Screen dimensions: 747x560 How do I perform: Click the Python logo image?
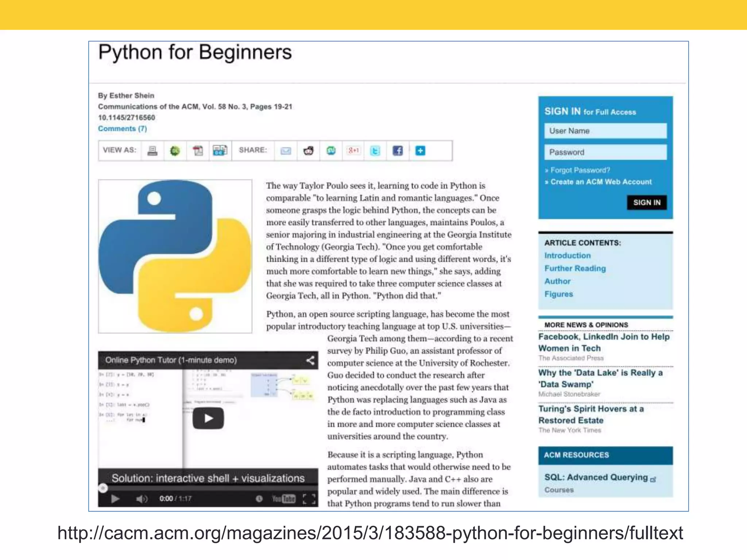click(175, 256)
